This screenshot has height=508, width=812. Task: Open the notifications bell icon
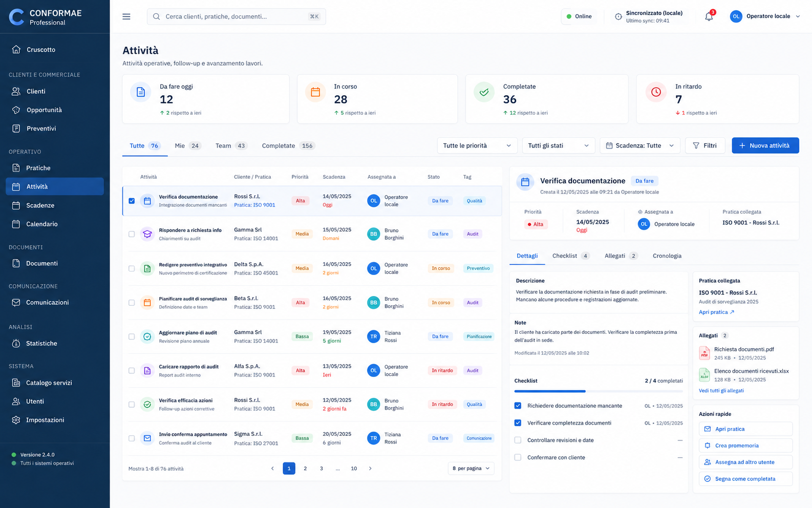click(x=709, y=16)
